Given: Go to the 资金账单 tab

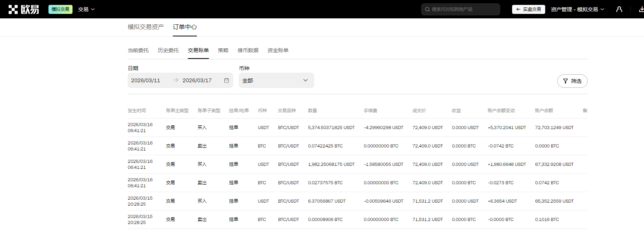Looking at the screenshot, I should 278,50.
